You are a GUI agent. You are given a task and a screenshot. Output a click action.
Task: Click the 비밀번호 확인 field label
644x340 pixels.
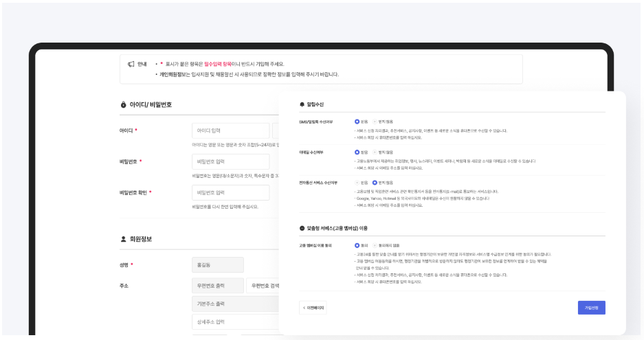point(133,192)
